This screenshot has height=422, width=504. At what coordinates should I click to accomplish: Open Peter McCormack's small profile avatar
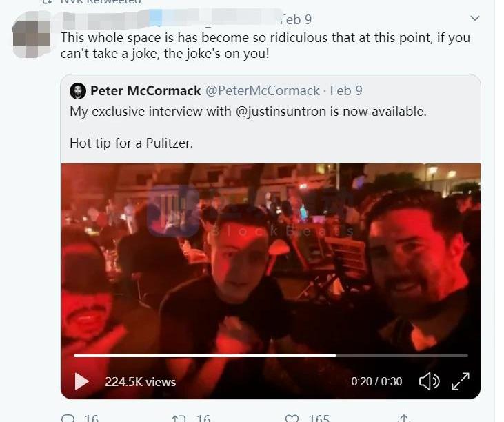click(x=78, y=91)
